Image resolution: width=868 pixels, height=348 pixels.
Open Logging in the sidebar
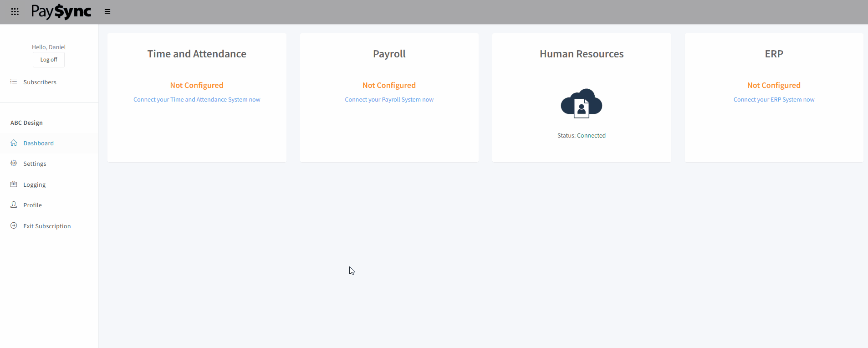pos(35,184)
